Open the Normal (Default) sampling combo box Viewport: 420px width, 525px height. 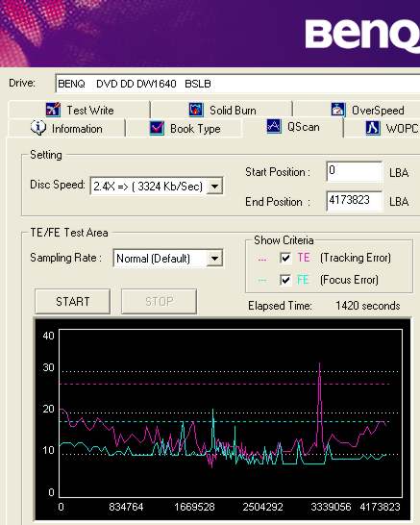tap(168, 259)
